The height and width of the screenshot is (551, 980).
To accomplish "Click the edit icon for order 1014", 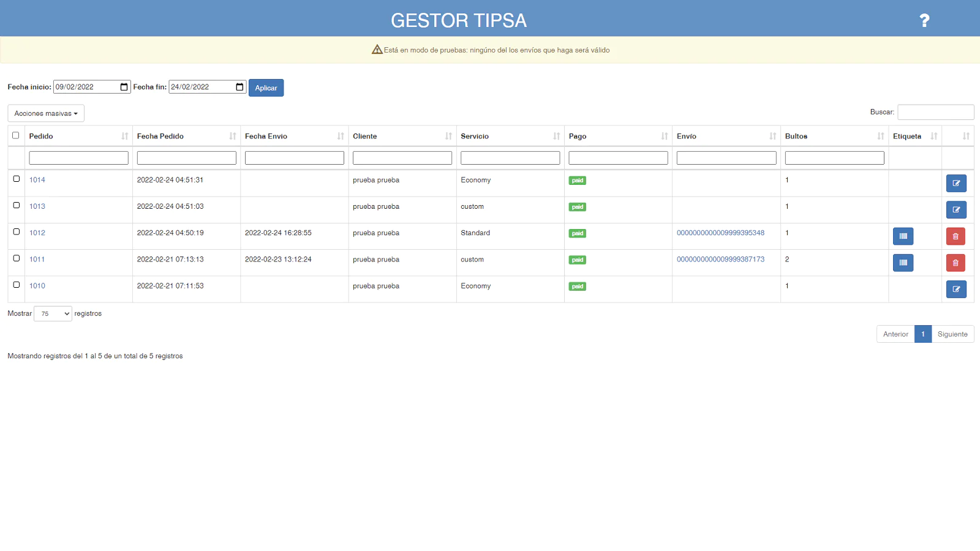I will tap(956, 183).
